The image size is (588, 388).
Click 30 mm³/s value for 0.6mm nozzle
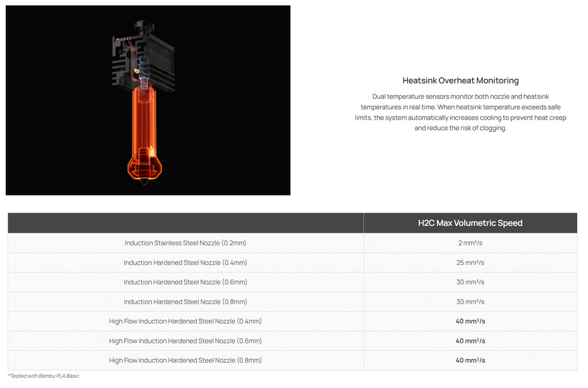point(470,282)
